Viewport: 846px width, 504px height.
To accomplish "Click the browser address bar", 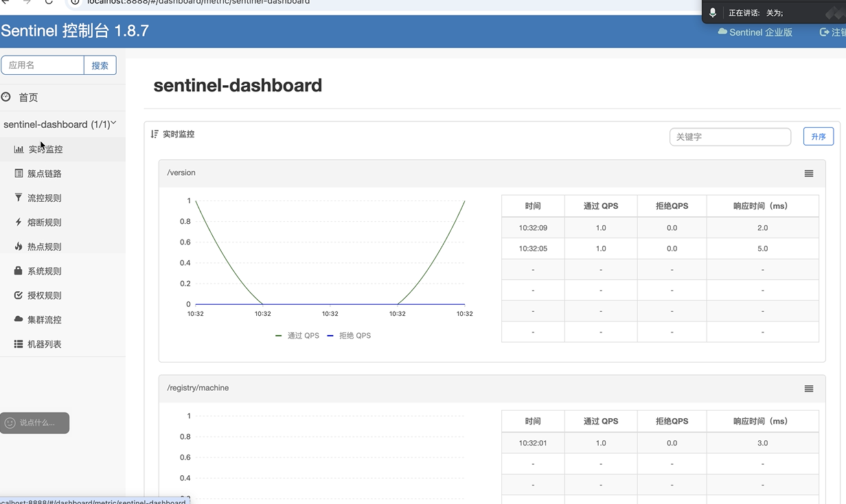I will (x=385, y=3).
